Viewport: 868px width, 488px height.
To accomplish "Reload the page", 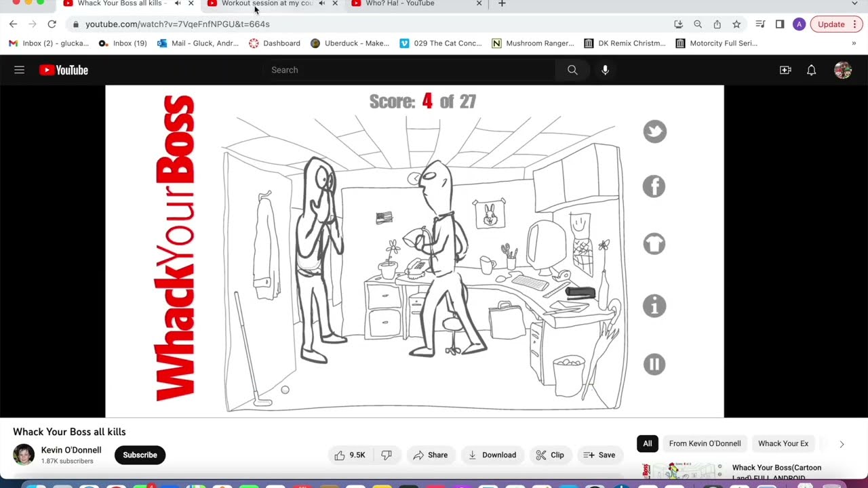I will click(52, 24).
